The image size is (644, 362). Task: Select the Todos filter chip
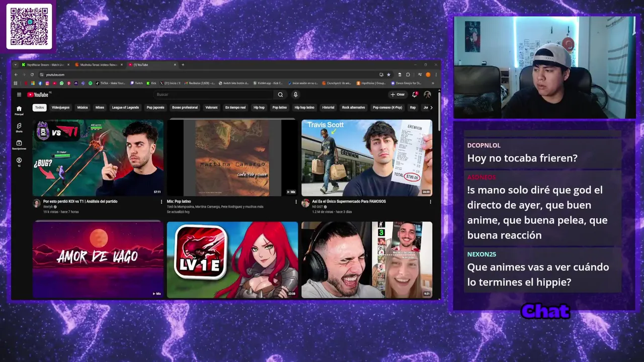pos(40,107)
